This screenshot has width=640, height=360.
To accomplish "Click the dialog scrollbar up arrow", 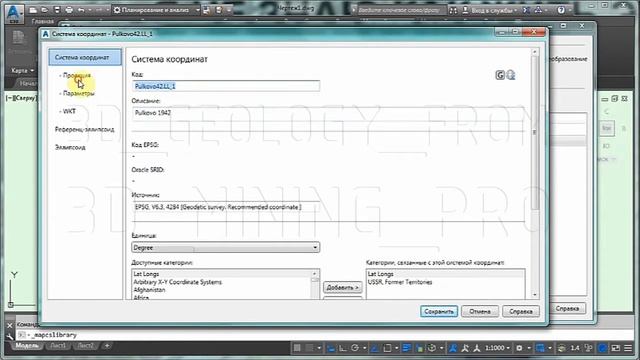I will (x=535, y=52).
